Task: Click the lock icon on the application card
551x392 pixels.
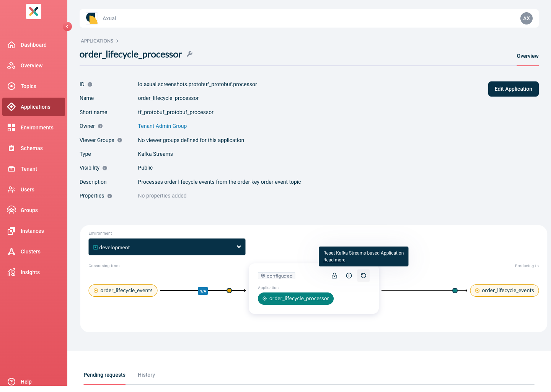Action: click(x=334, y=276)
